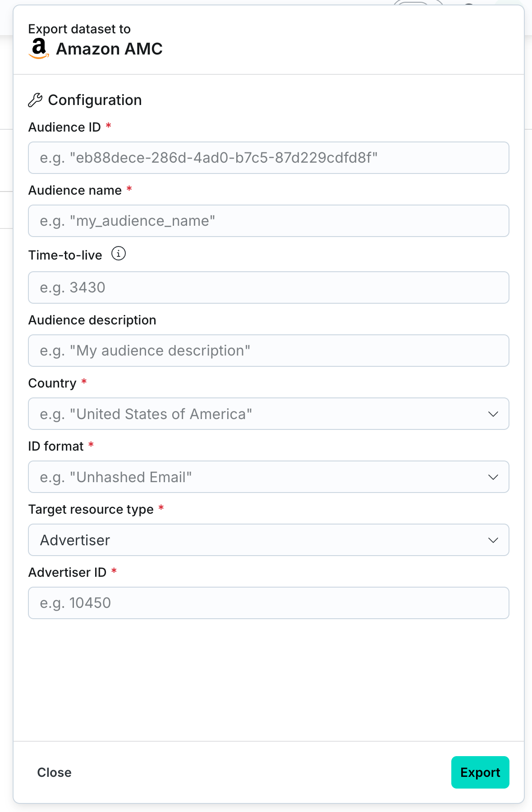Click the Configuration section heading

[95, 100]
